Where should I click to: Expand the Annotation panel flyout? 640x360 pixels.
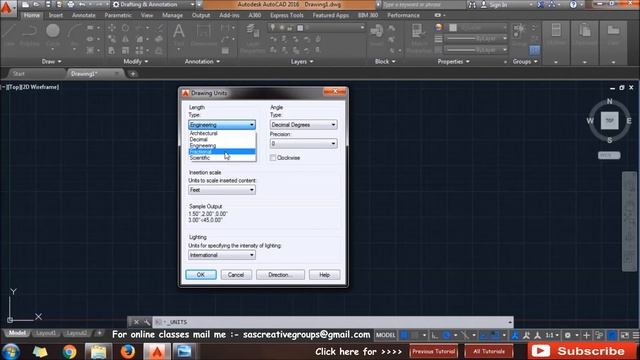click(202, 62)
